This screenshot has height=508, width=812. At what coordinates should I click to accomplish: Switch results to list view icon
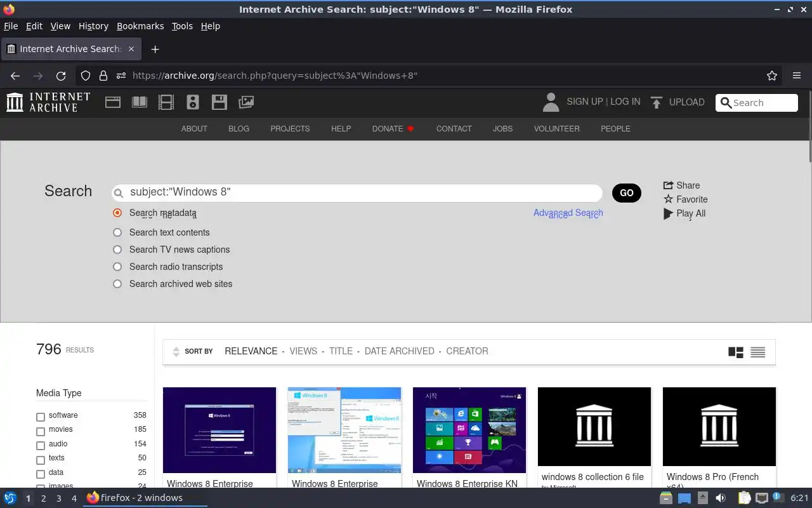757,352
